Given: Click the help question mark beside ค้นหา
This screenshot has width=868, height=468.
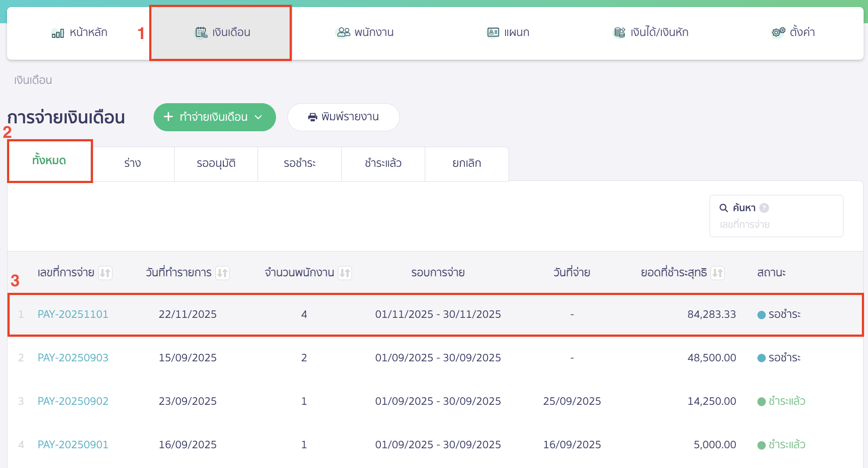Looking at the screenshot, I should [764, 208].
